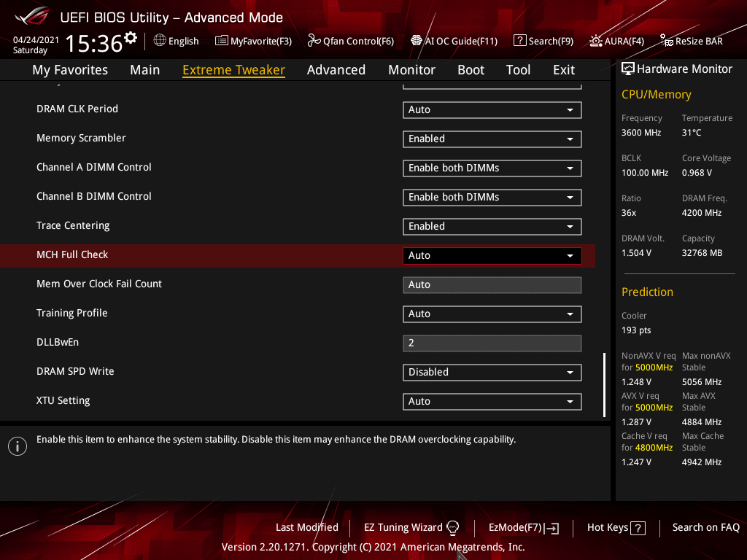Click Mem Over Clock Fail Count field
The width and height of the screenshot is (747, 560).
492,285
